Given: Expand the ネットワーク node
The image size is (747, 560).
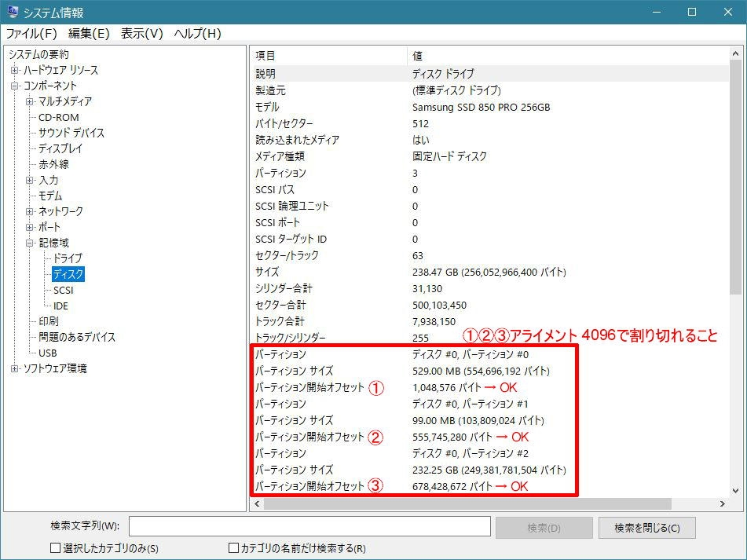Looking at the screenshot, I should (30, 211).
